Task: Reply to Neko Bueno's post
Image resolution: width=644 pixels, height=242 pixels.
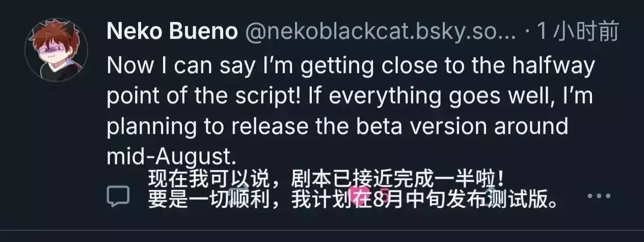Action: [x=118, y=196]
